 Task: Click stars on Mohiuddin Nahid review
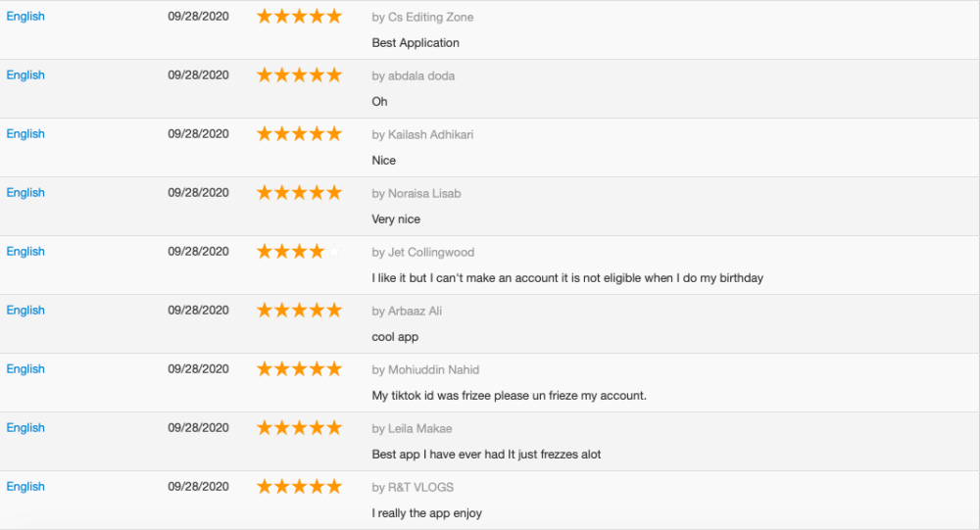tap(299, 369)
